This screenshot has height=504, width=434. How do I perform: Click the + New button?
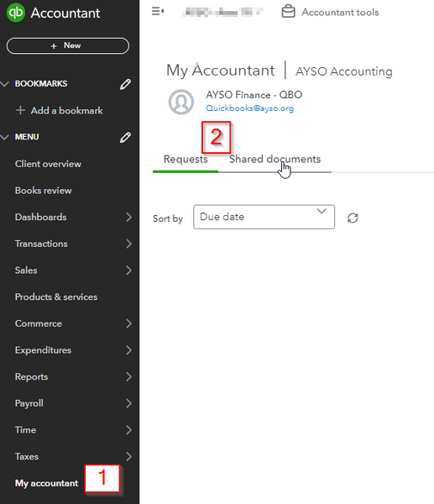[x=68, y=45]
